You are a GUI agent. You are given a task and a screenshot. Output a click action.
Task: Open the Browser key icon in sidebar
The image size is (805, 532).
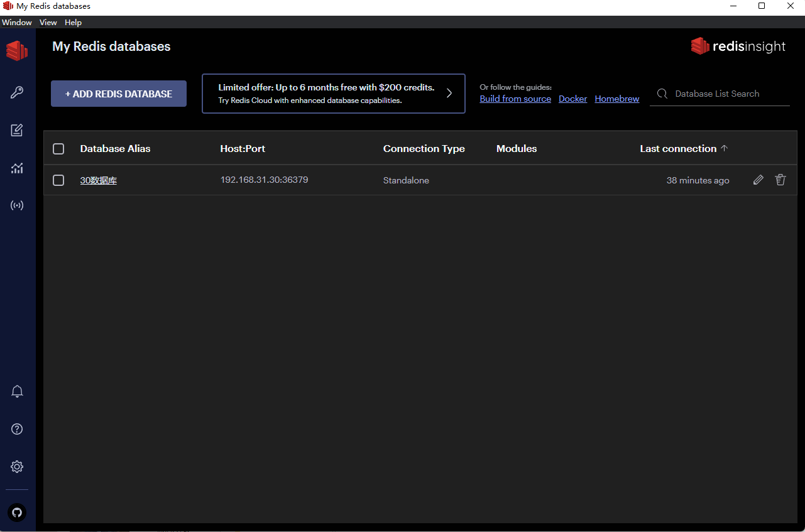[17, 93]
